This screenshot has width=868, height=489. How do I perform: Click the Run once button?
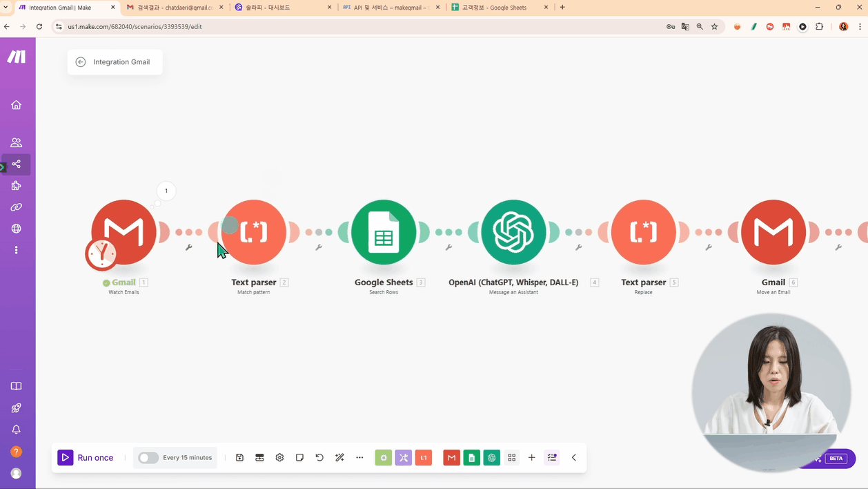[x=86, y=457]
